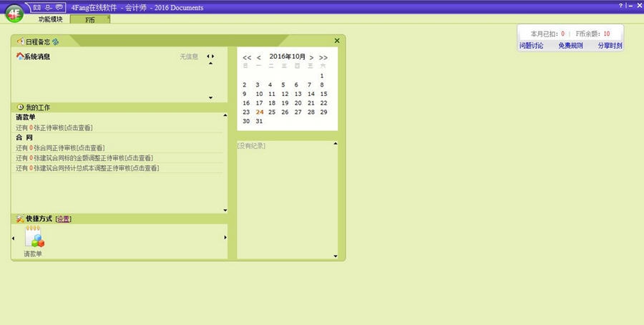
Task: Select the F币 tab
Action: (90, 20)
